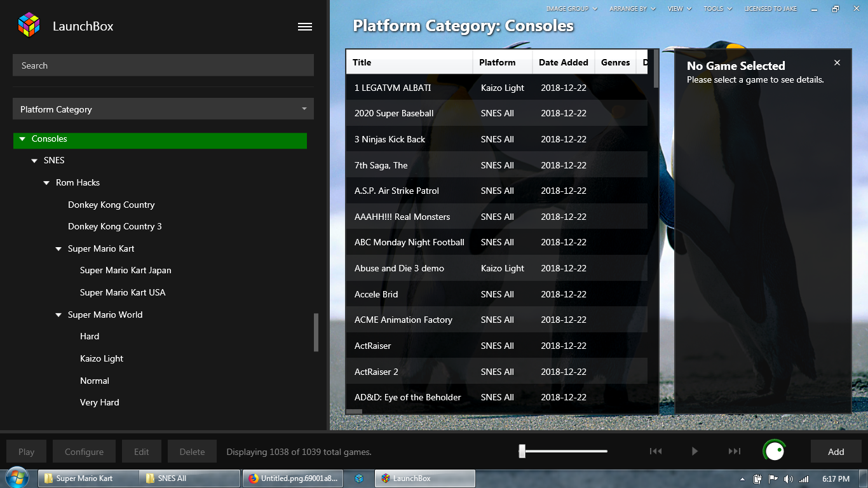This screenshot has width=868, height=488.
Task: Sort by the Title column header
Action: pyautogui.click(x=409, y=62)
